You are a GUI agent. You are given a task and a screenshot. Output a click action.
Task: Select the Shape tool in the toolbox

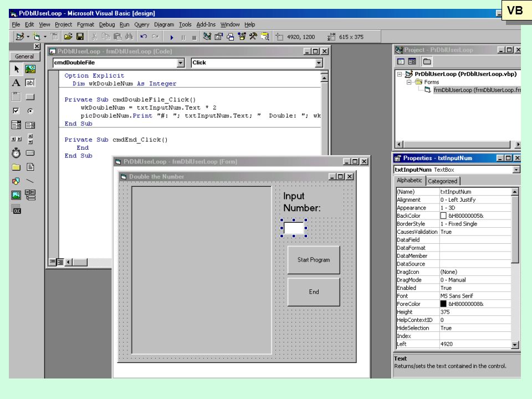point(16,181)
